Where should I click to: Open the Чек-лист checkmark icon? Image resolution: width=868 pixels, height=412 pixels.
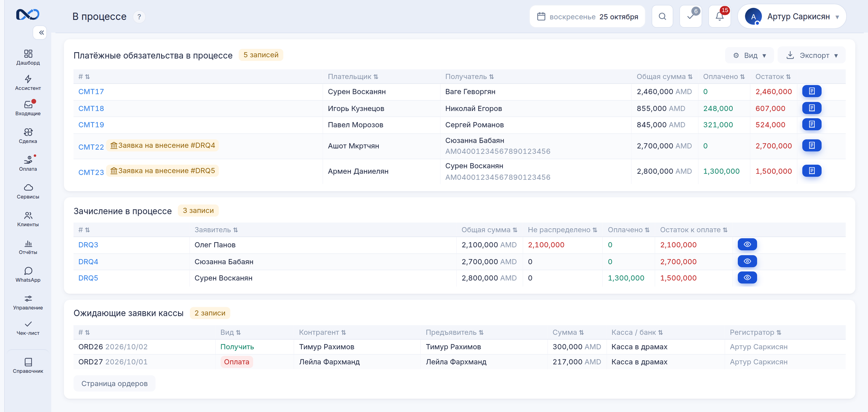point(28,328)
